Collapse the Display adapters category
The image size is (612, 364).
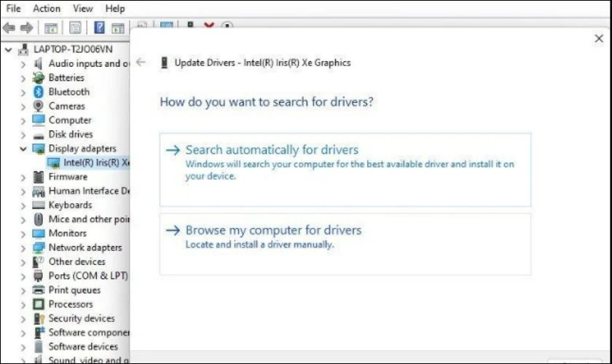coord(23,149)
